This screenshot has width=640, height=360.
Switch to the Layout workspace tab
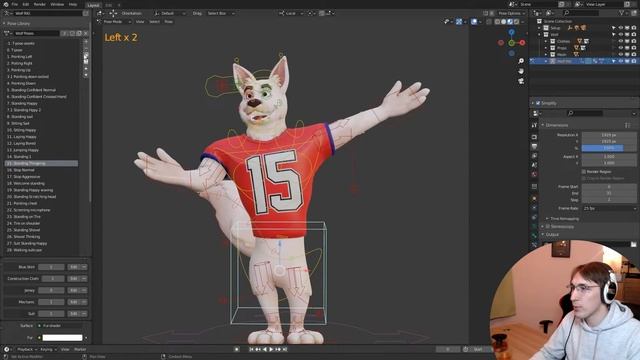pyautogui.click(x=93, y=5)
